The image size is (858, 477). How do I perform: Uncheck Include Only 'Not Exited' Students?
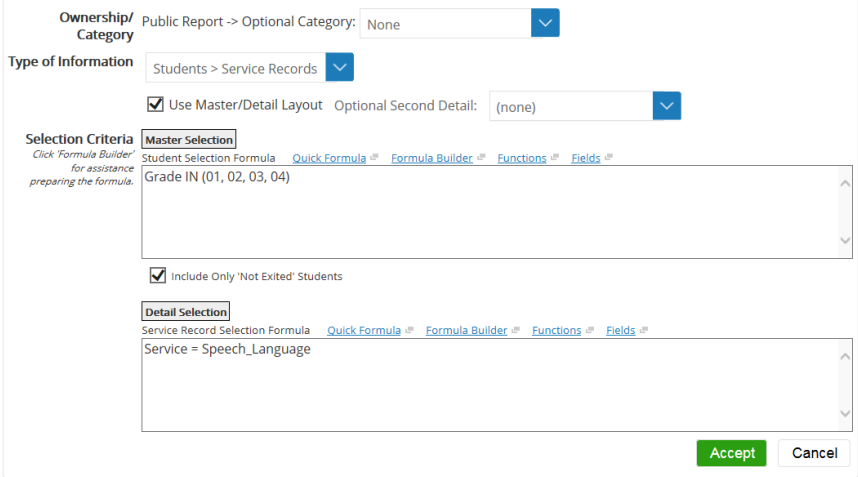157,276
